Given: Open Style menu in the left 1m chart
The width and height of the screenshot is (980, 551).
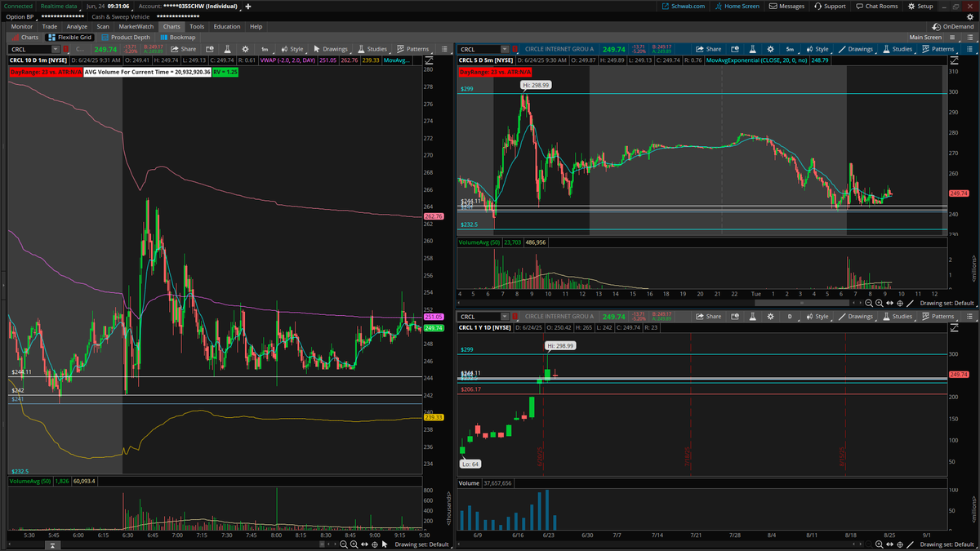Looking at the screenshot, I should point(292,49).
